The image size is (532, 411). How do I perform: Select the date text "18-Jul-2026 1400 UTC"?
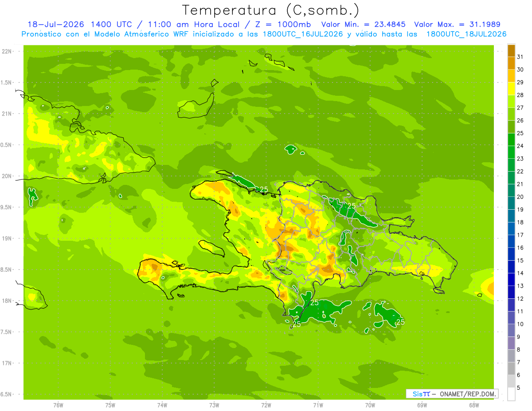click(x=80, y=24)
